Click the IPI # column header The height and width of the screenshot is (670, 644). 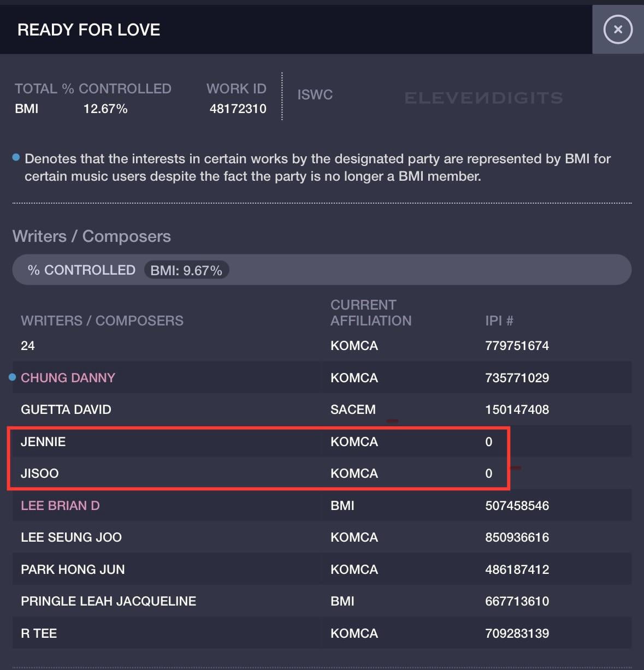point(499,321)
